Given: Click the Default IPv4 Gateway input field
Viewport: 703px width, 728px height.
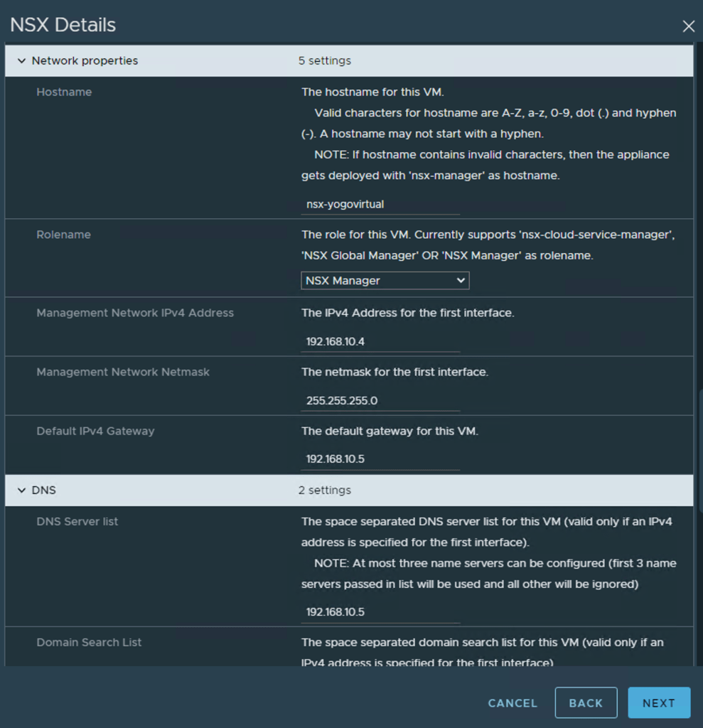Looking at the screenshot, I should coord(380,459).
